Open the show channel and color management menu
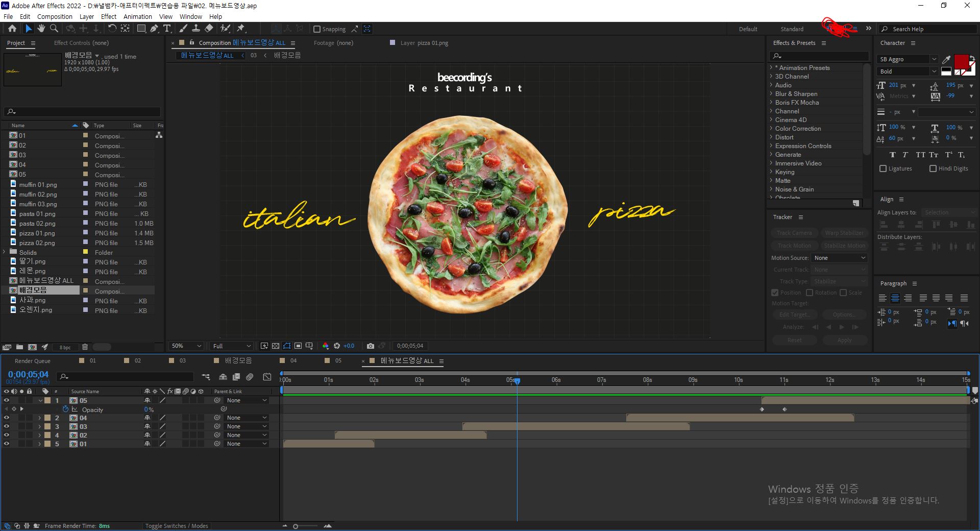The height and width of the screenshot is (531, 980). pyautogui.click(x=326, y=346)
